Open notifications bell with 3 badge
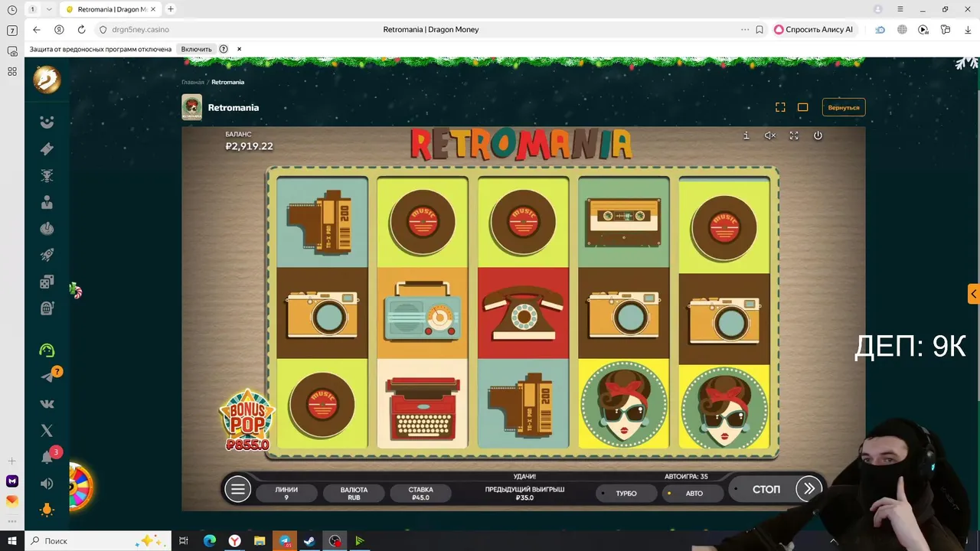 (47, 458)
